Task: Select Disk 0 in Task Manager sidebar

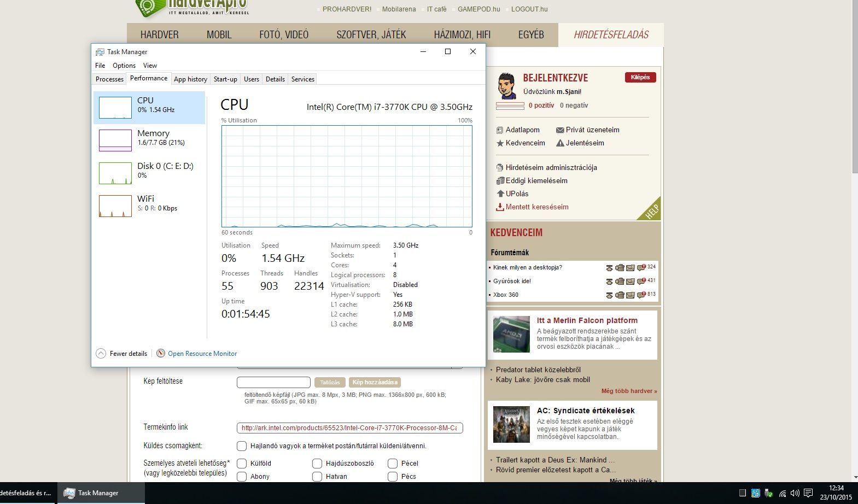Action: tap(149, 173)
